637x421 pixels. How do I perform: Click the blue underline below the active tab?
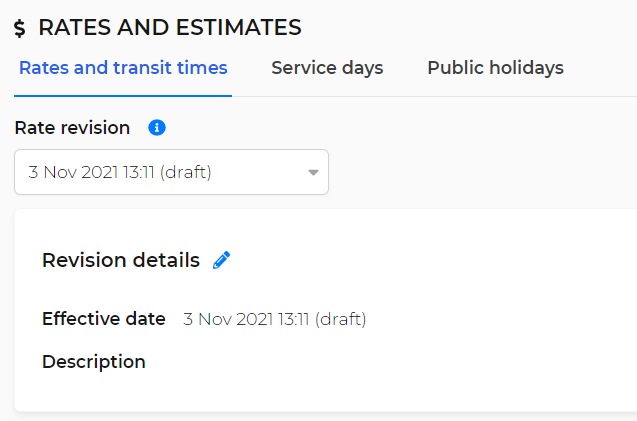123,96
